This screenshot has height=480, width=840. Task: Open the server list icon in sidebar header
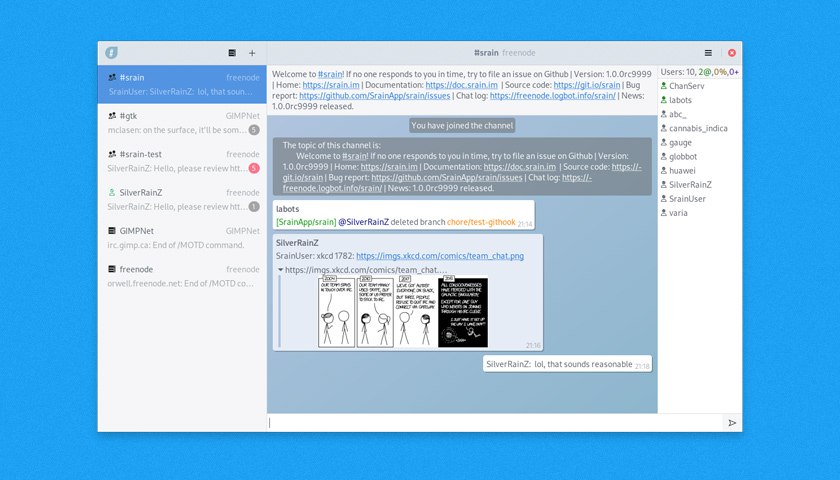click(x=232, y=52)
